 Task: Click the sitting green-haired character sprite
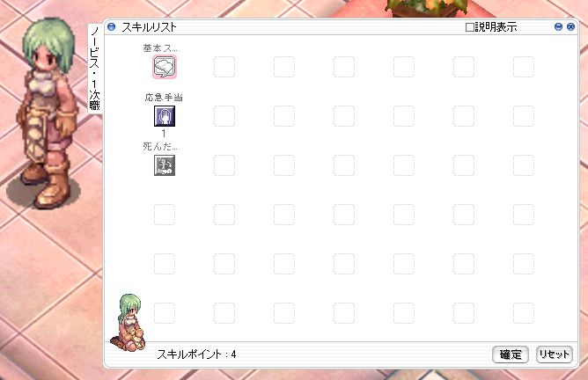click(x=129, y=323)
